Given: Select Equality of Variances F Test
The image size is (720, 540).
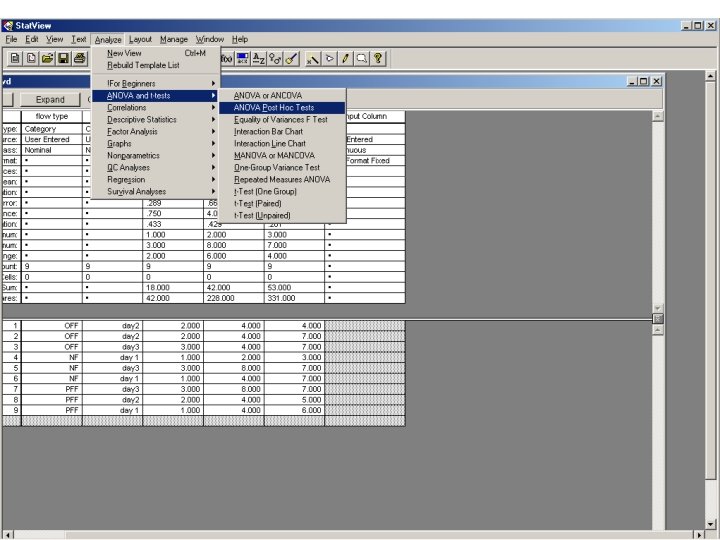Looking at the screenshot, I should click(x=282, y=119).
